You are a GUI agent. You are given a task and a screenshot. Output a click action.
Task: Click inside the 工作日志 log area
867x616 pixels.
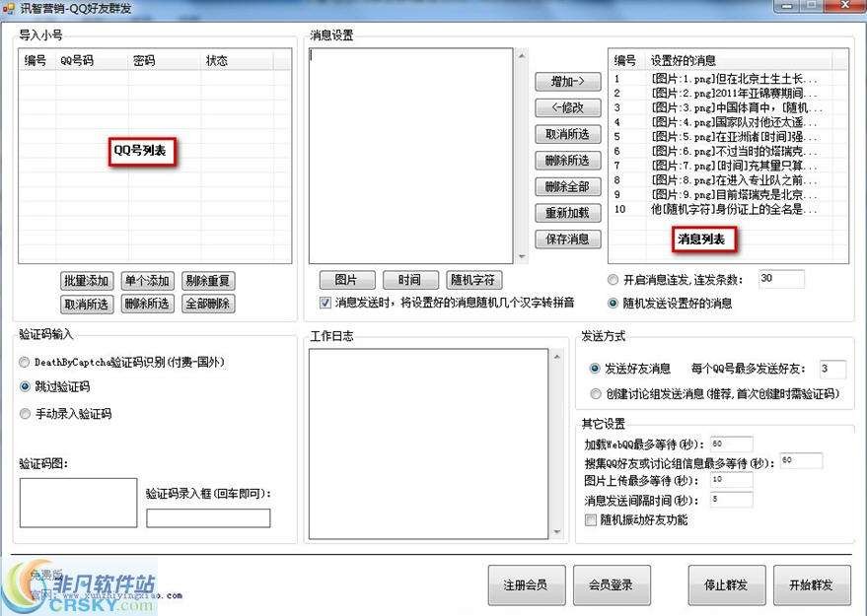click(428, 444)
